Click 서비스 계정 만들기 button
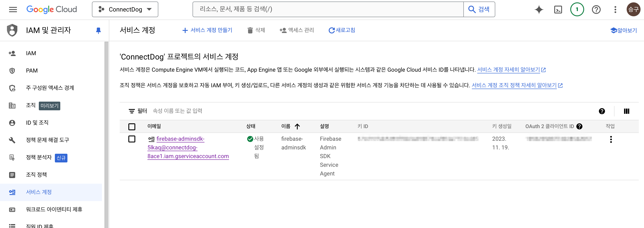 point(207,30)
